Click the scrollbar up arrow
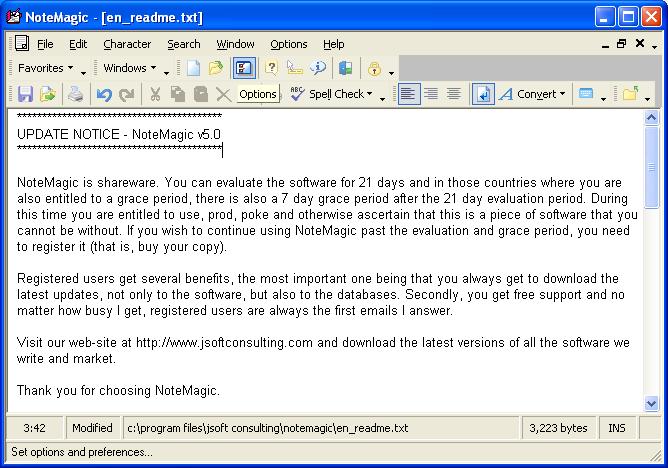668x468 pixels. click(x=651, y=117)
